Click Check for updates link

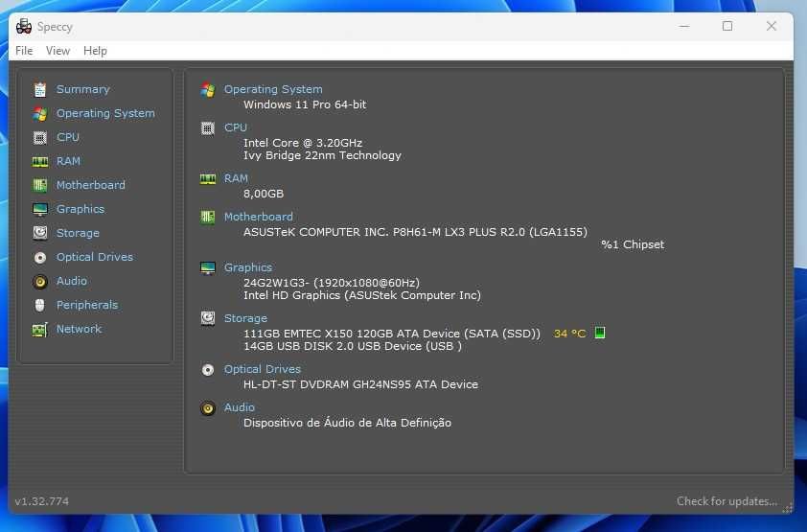pyautogui.click(x=726, y=501)
